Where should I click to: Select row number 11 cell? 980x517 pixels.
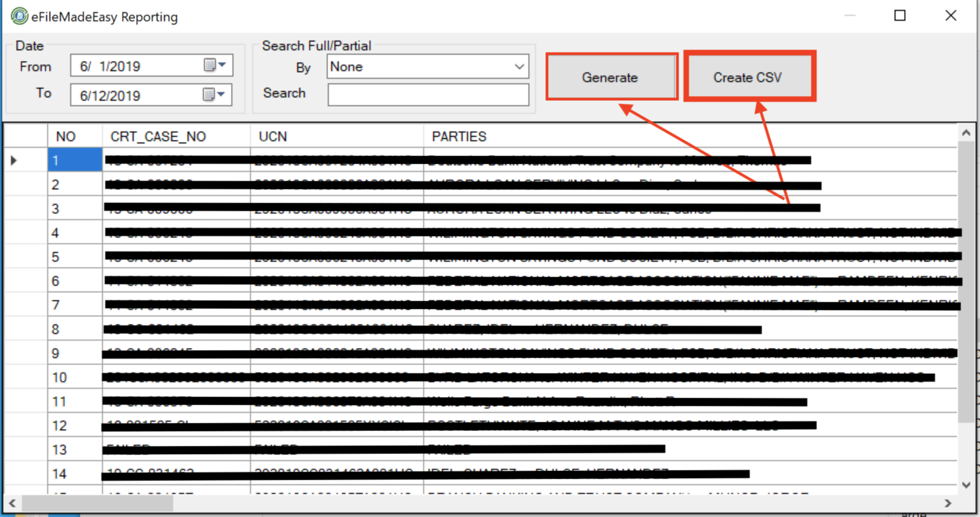coord(75,401)
